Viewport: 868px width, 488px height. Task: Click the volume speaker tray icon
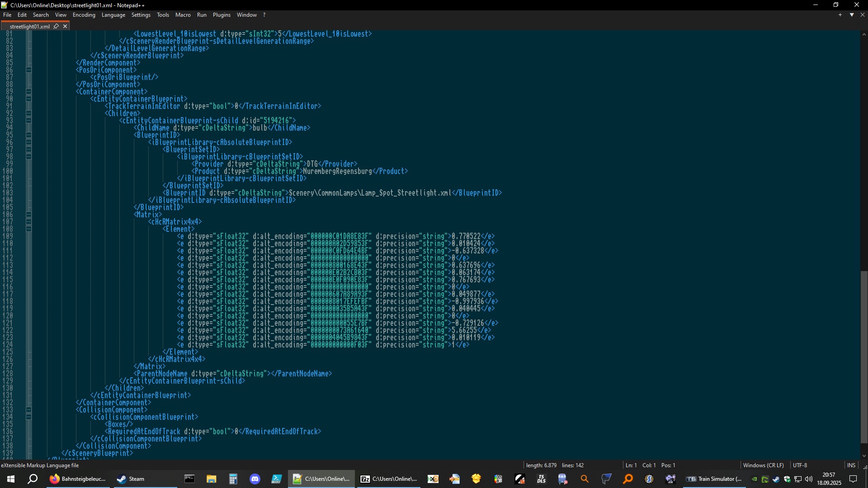click(808, 479)
